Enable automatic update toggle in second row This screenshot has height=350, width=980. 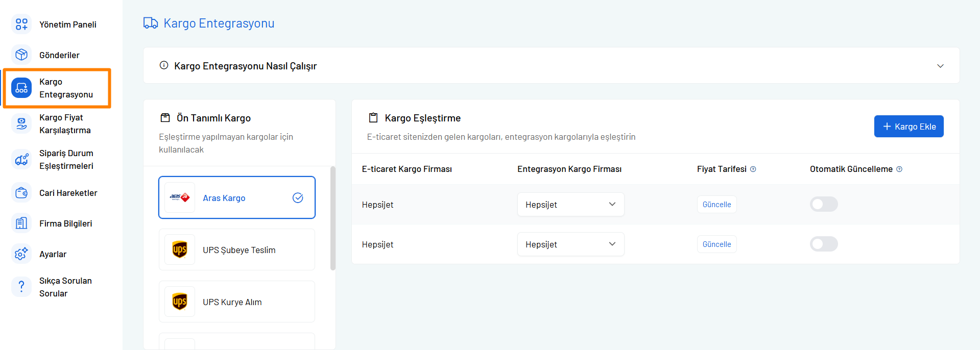coord(823,244)
